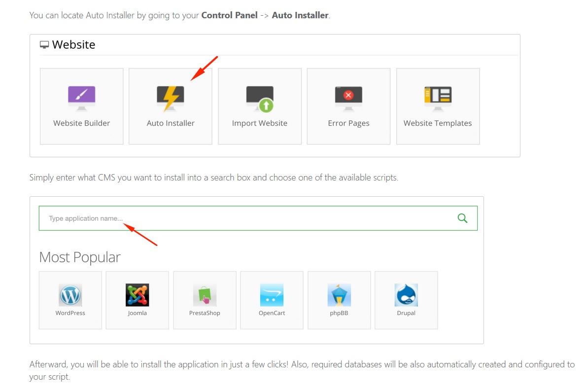Click the Error Pages label

tap(348, 123)
